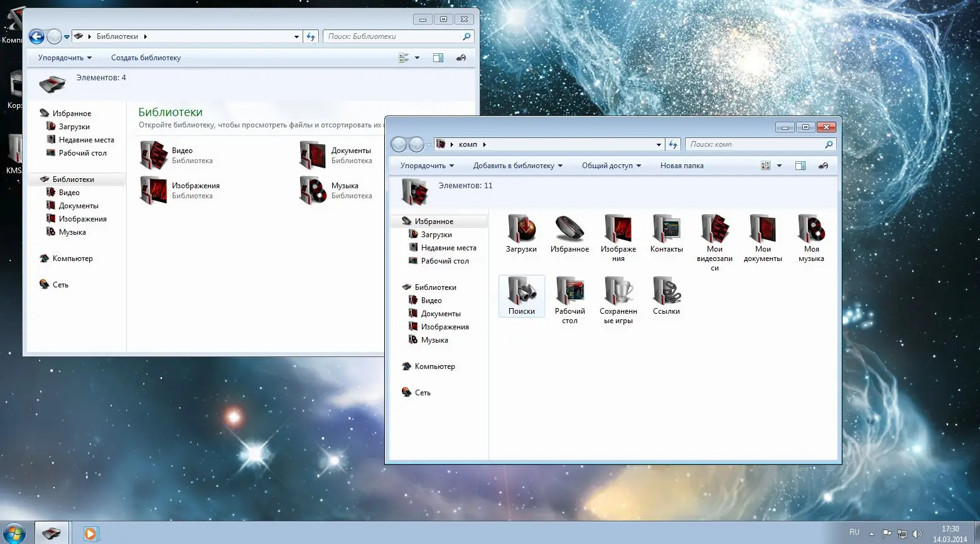This screenshot has width=980, height=544.
Task: Click the view mode icon in Библиотеки window
Action: pyautogui.click(x=404, y=58)
